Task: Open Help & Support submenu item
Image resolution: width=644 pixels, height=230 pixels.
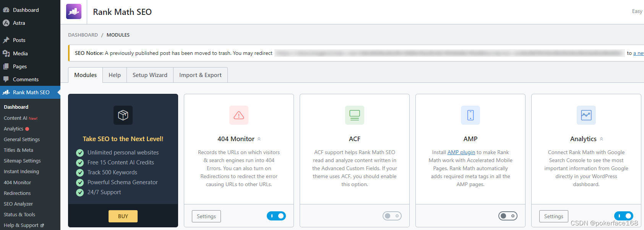Action: tap(24, 225)
